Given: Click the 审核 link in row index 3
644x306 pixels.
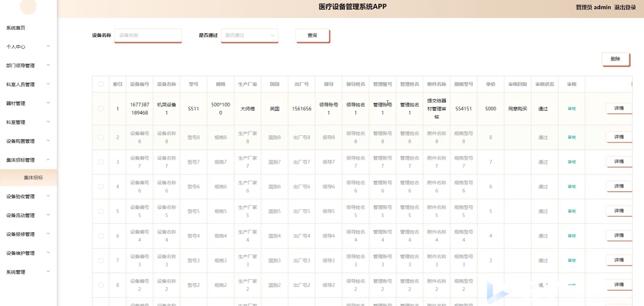Looking at the screenshot, I should point(572,162).
